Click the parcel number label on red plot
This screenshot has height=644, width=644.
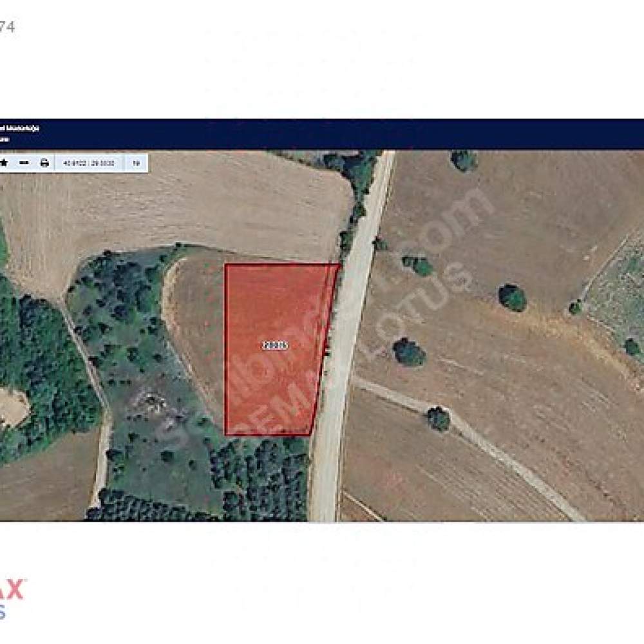tap(275, 345)
